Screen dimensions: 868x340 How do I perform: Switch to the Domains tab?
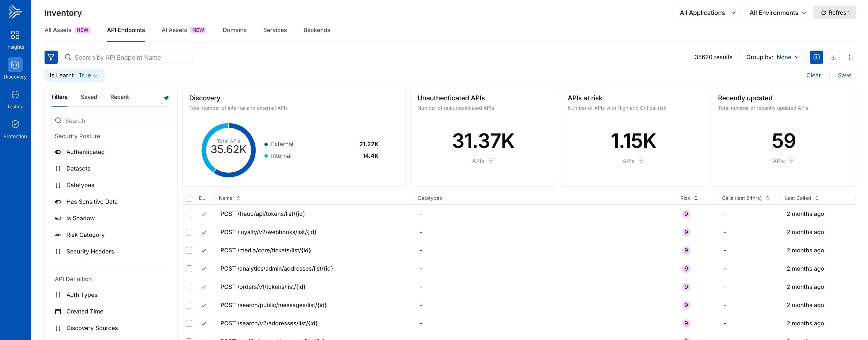tap(235, 30)
